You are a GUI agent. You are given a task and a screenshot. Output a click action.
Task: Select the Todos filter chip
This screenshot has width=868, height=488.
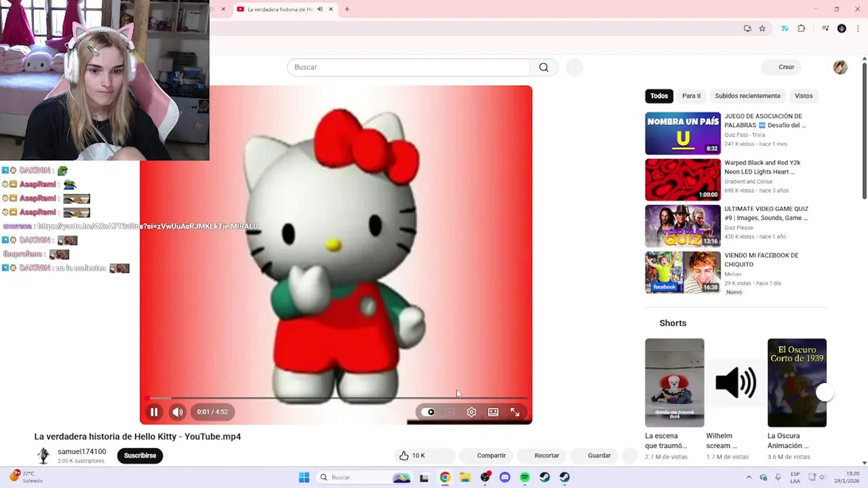(x=659, y=96)
